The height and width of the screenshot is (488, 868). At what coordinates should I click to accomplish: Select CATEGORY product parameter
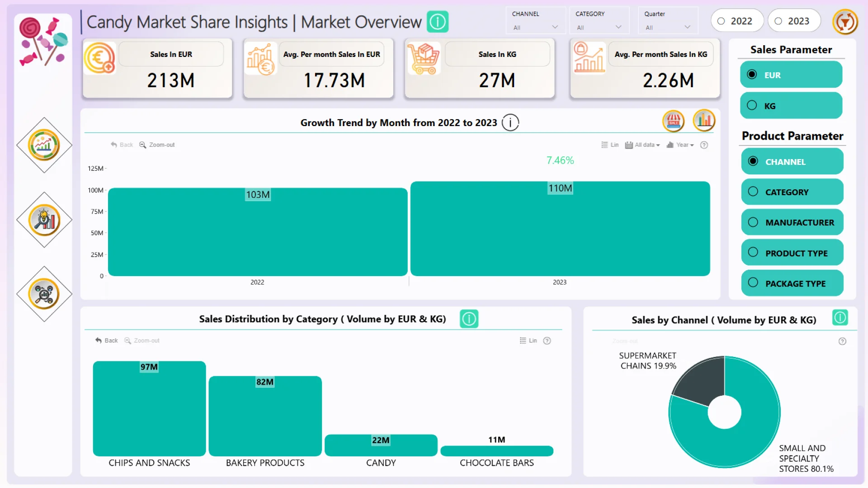tap(792, 192)
